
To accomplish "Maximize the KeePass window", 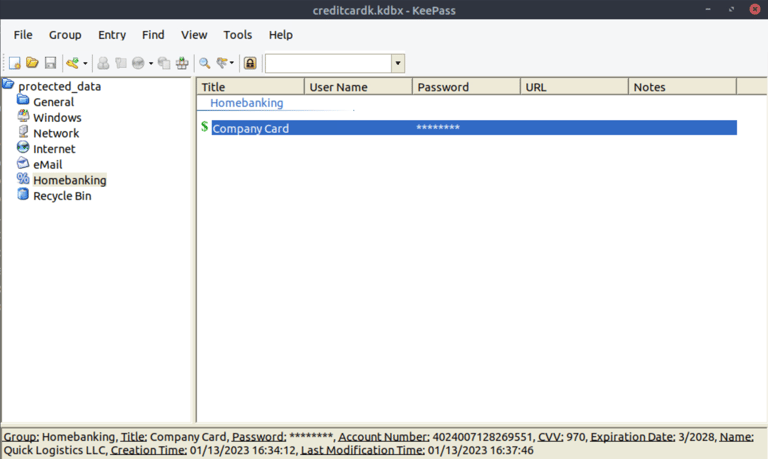I will [x=731, y=9].
